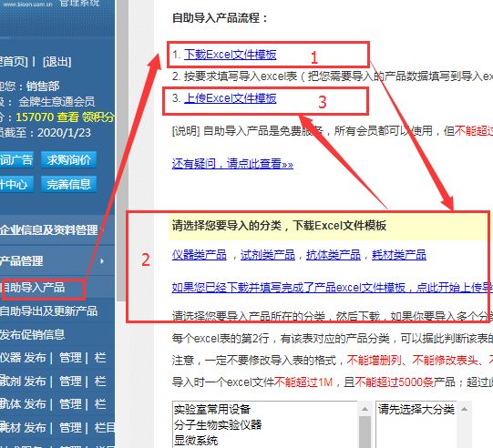Select 仪器类产品 category link
This screenshot has width=493, height=448.
(x=199, y=255)
